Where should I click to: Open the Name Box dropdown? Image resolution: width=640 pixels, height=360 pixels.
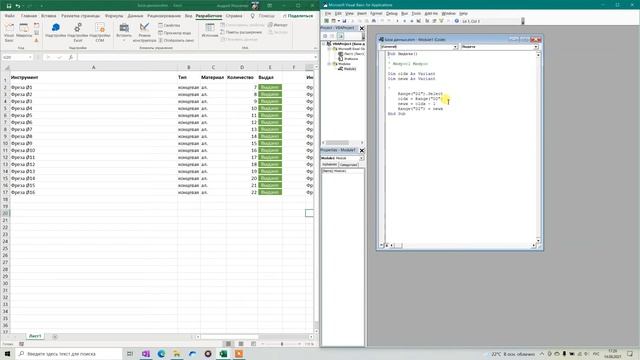click(30, 57)
